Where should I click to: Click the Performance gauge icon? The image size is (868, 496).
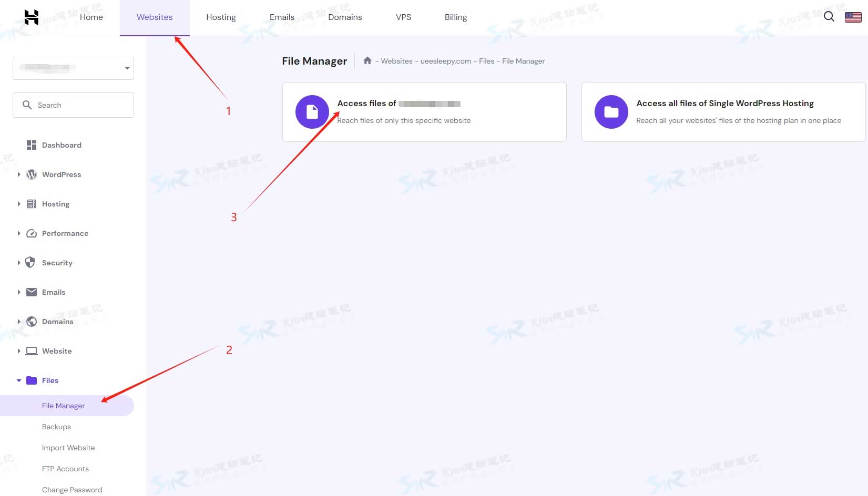(32, 233)
